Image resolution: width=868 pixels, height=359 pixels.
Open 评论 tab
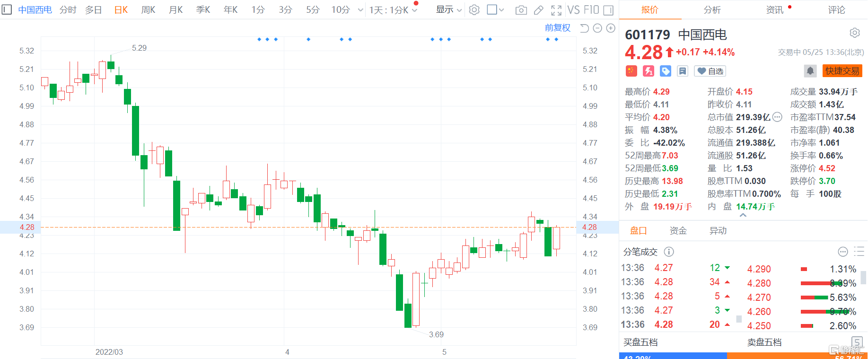tap(836, 10)
